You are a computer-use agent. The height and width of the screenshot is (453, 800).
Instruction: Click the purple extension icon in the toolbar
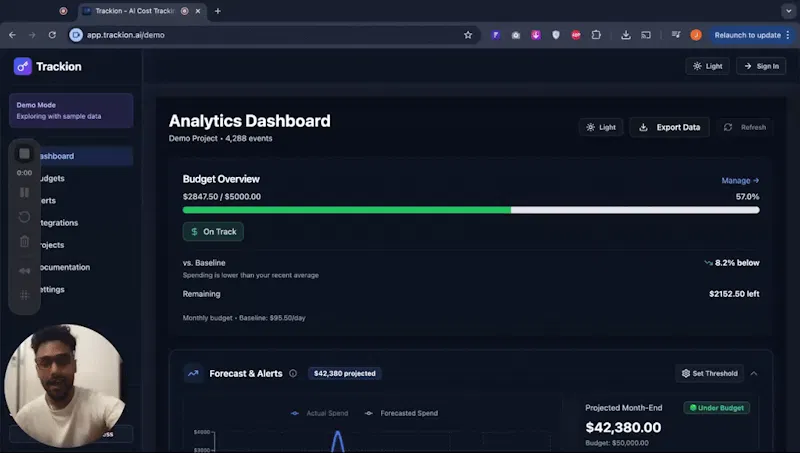(495, 35)
